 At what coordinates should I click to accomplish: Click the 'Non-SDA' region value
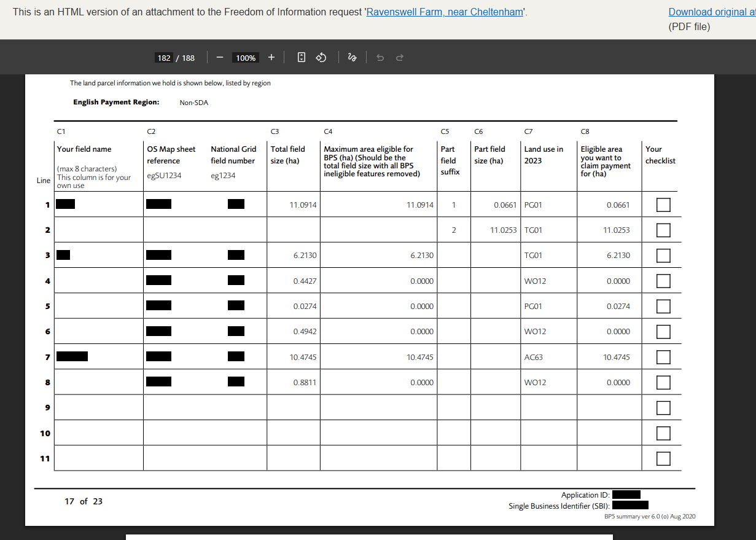tap(194, 103)
